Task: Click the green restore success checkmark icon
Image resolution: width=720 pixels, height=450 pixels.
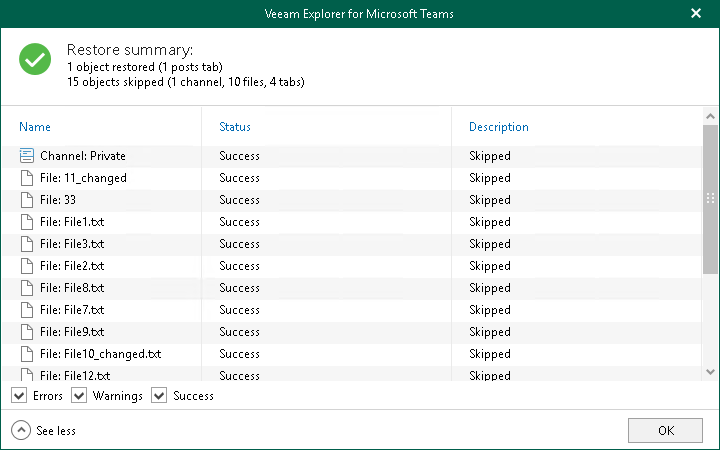Action: pyautogui.click(x=36, y=60)
